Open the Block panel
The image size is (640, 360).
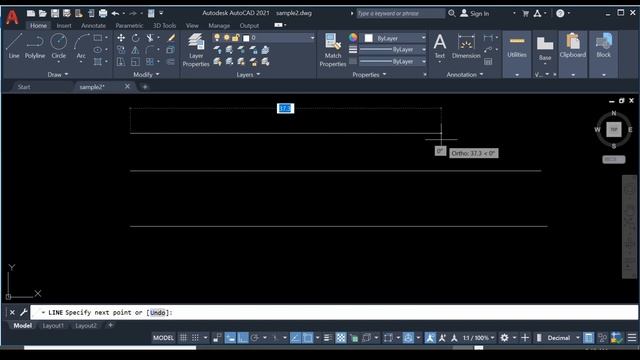(x=603, y=53)
